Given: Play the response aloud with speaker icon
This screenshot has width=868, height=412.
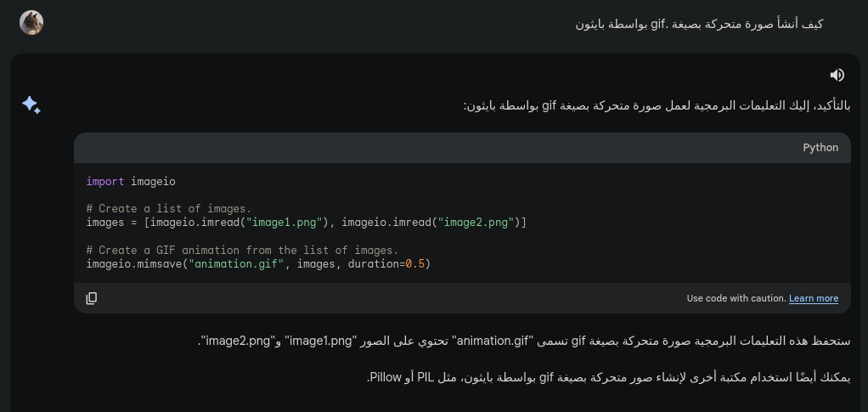Looking at the screenshot, I should pyautogui.click(x=837, y=75).
